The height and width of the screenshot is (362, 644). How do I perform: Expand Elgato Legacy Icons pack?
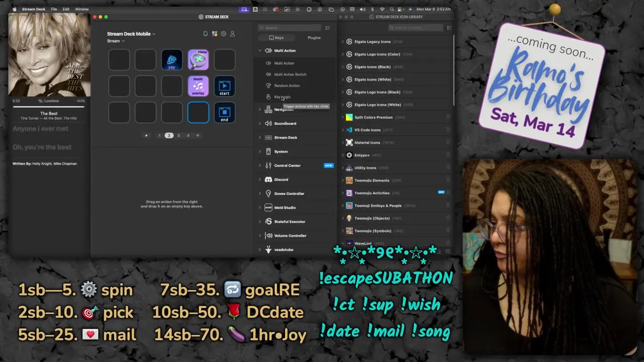pos(343,42)
